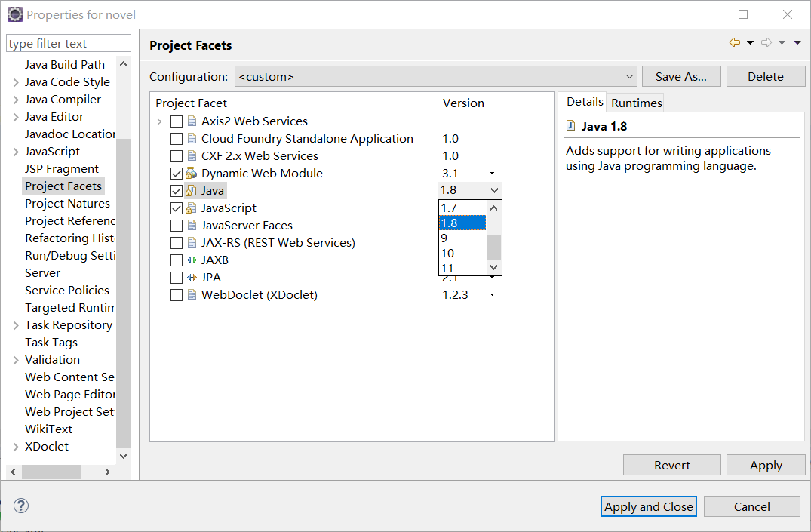
Task: Click the version list scrollbar thumb
Action: pos(494,246)
